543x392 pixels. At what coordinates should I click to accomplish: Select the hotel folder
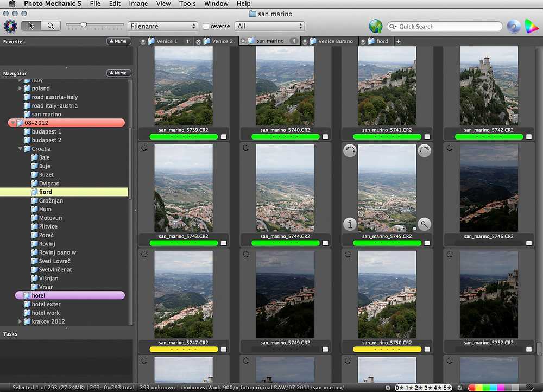point(70,295)
